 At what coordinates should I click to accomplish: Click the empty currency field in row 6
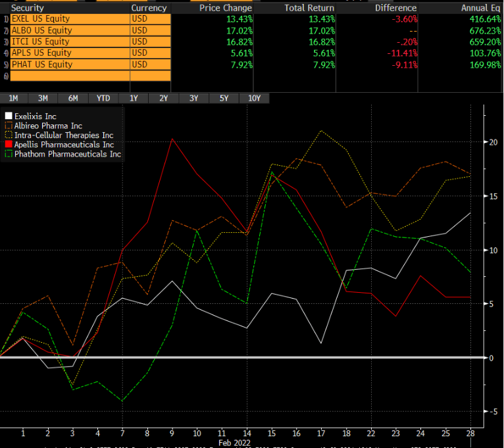[x=151, y=76]
